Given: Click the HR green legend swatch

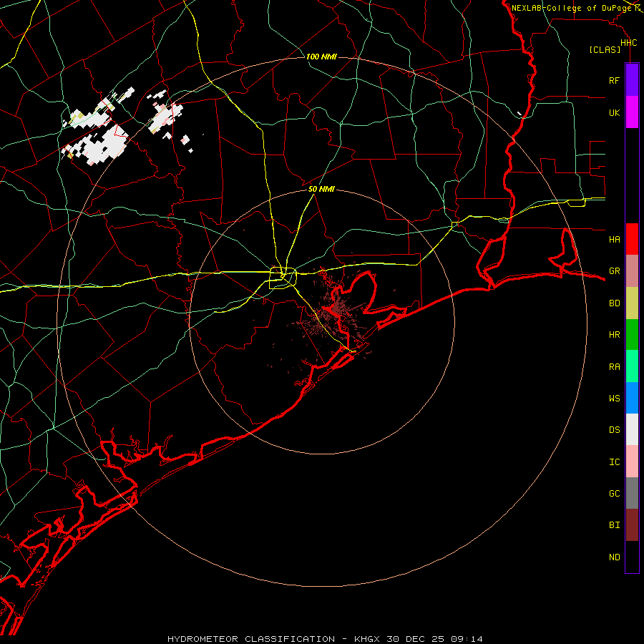Looking at the screenshot, I should [x=632, y=335].
